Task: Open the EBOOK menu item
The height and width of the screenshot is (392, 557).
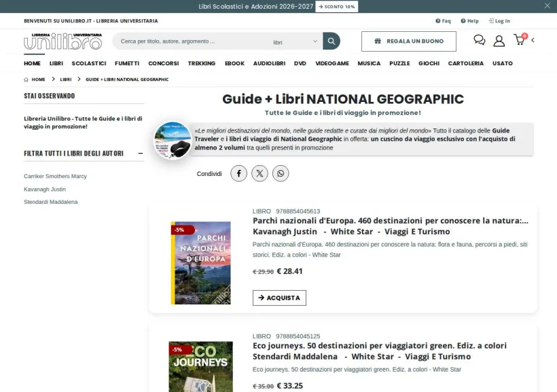Action: coord(234,63)
